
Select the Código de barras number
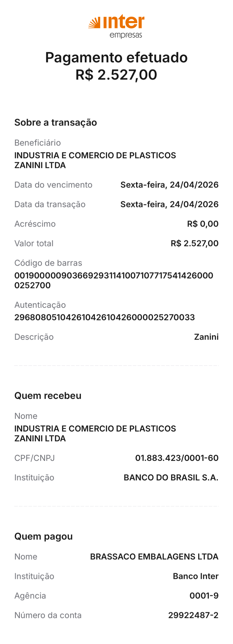point(114,280)
